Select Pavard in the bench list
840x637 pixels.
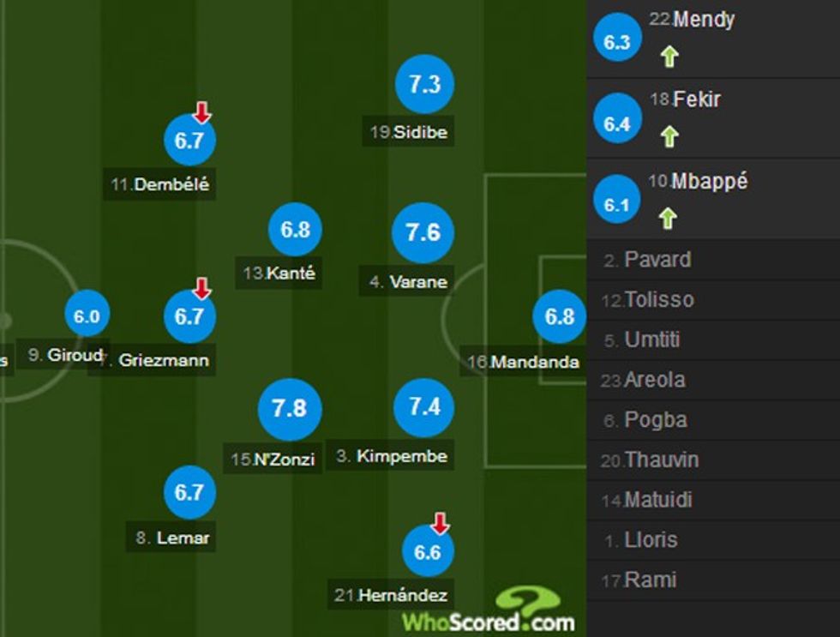click(x=657, y=260)
